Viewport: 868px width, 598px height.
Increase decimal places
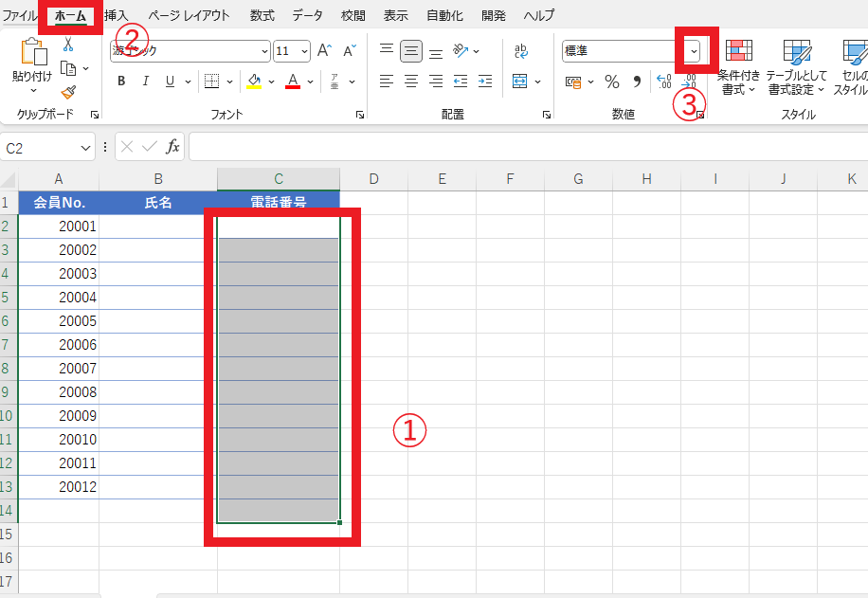pos(664,82)
